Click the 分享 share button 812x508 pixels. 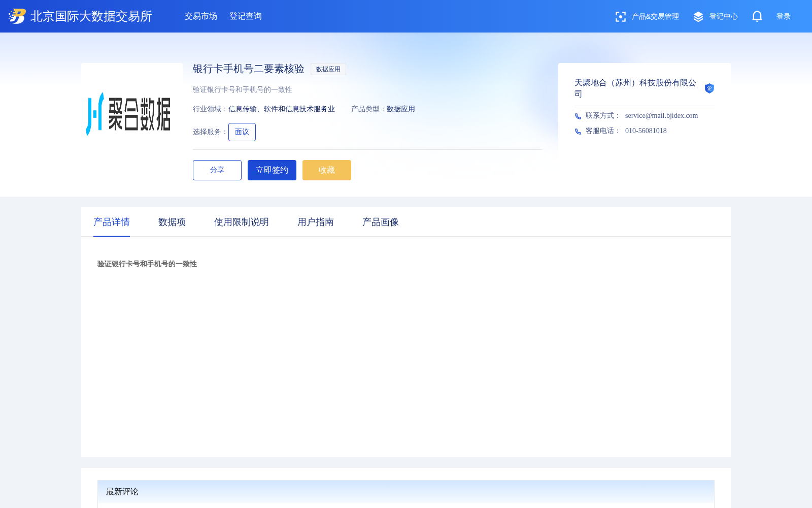pos(217,170)
